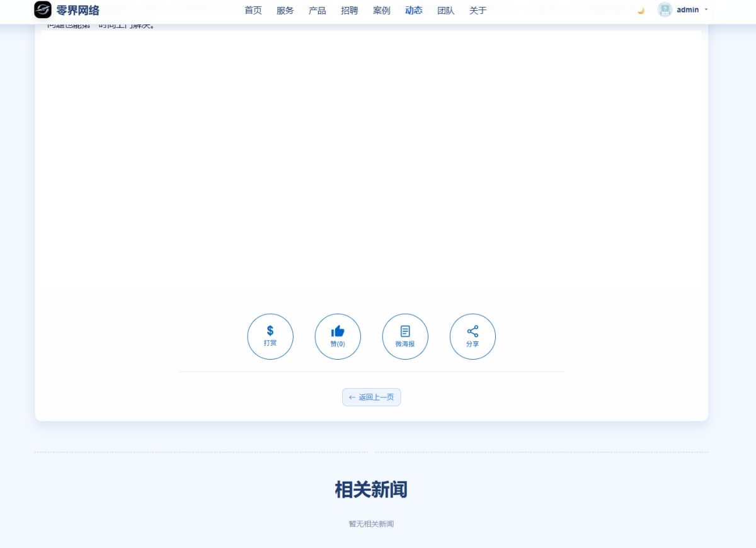The height and width of the screenshot is (548, 756).
Task: Visit the 团队 page
Action: coord(446,11)
